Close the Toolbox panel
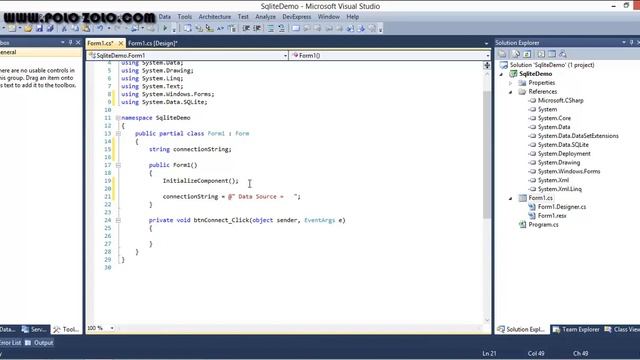 coord(78,42)
